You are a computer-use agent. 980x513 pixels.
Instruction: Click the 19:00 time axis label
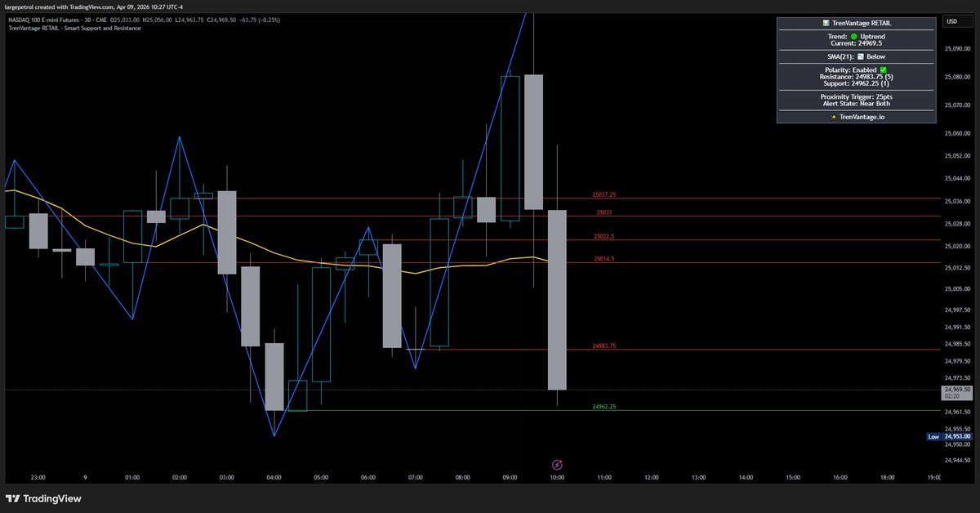tap(933, 478)
